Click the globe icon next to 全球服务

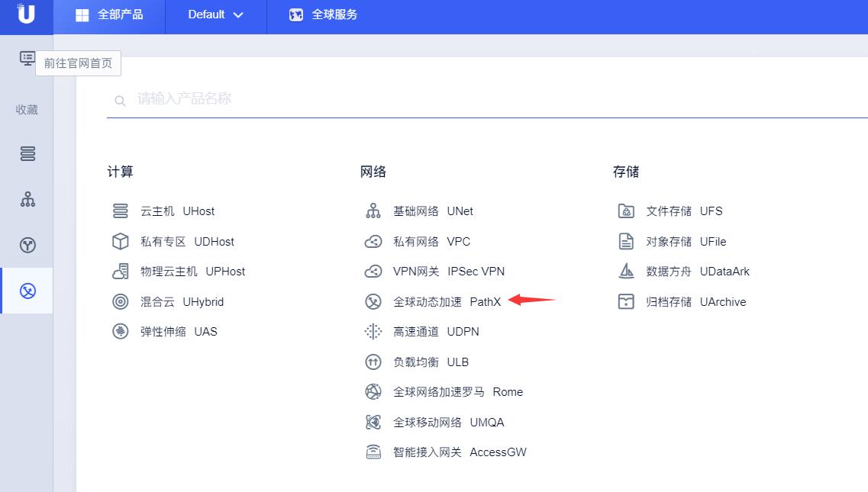[296, 15]
